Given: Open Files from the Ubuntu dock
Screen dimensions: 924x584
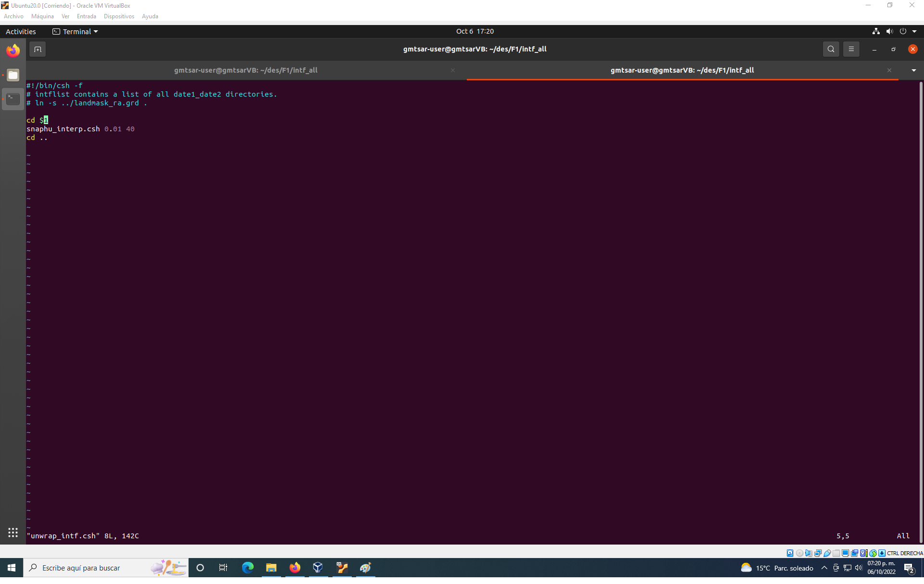Looking at the screenshot, I should (x=13, y=75).
